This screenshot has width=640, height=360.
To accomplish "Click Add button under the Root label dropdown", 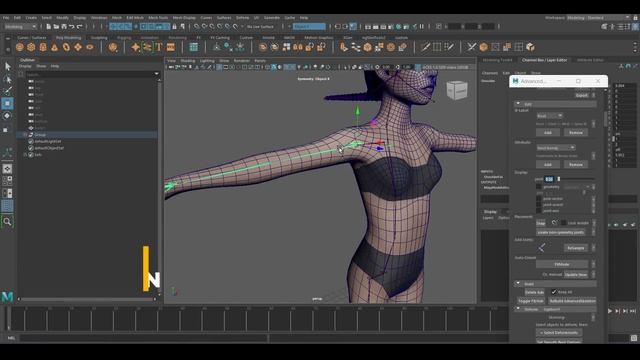I will 548,133.
